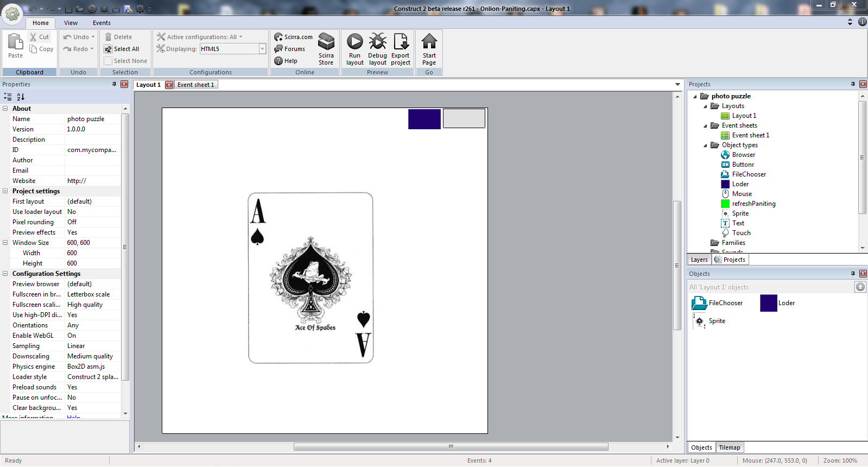Collapse the Window Size property
This screenshot has height=467, width=868.
tap(5, 243)
